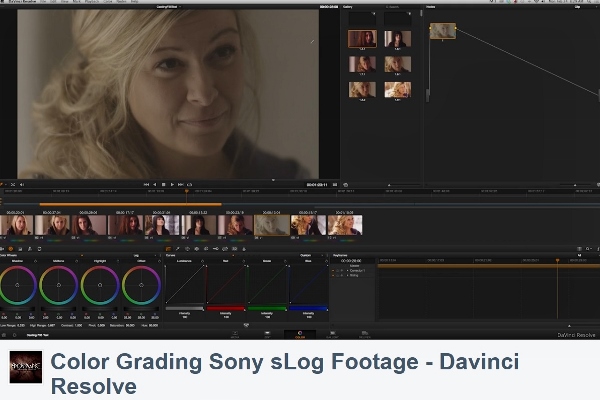Open the Blur palette icon
The height and width of the screenshot is (400, 600).
click(206, 249)
